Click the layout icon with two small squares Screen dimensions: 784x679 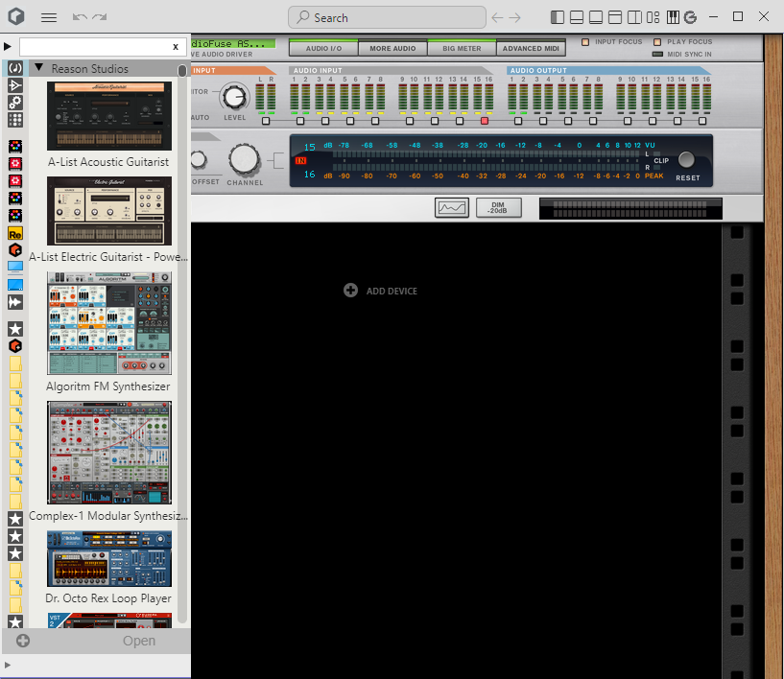(653, 17)
